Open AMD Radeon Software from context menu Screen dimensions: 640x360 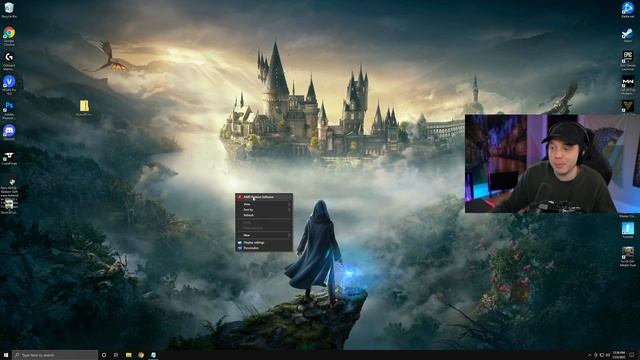tap(264, 197)
